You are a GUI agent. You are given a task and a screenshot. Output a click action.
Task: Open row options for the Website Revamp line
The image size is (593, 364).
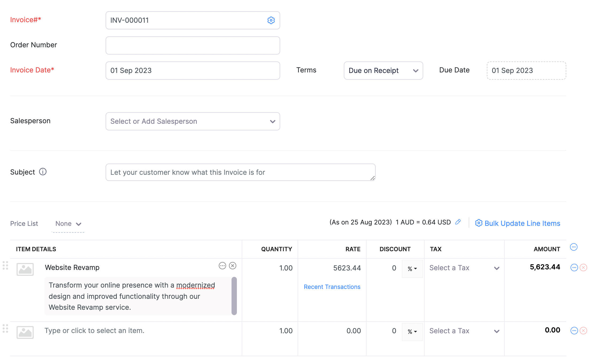coord(574,268)
